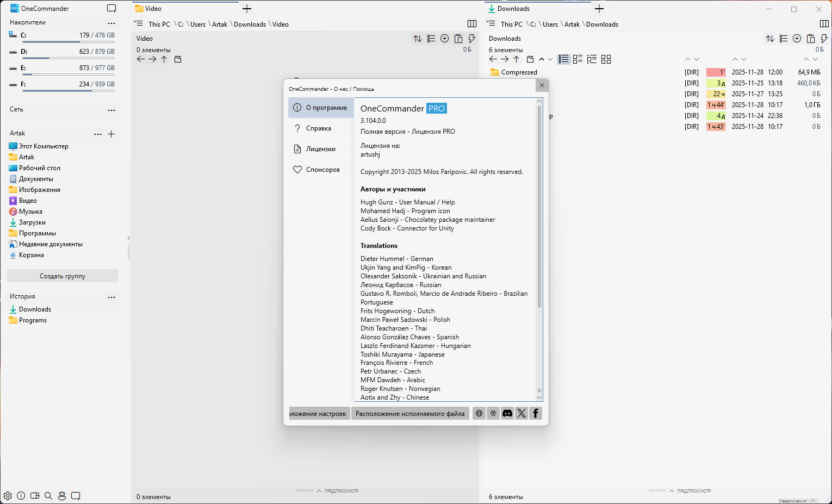This screenshot has width=832, height=504.
Task: Switch Downloads pane to details list view
Action: click(x=564, y=59)
